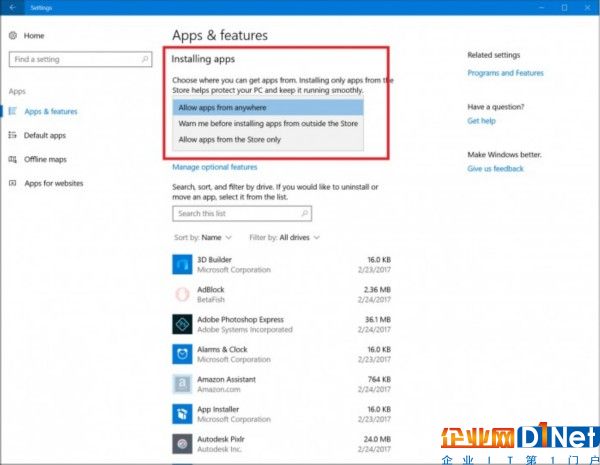Open Apps for websites settings page

[x=54, y=183]
